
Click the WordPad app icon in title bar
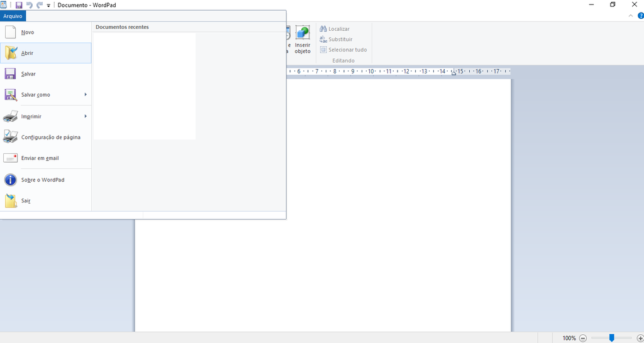3,5
